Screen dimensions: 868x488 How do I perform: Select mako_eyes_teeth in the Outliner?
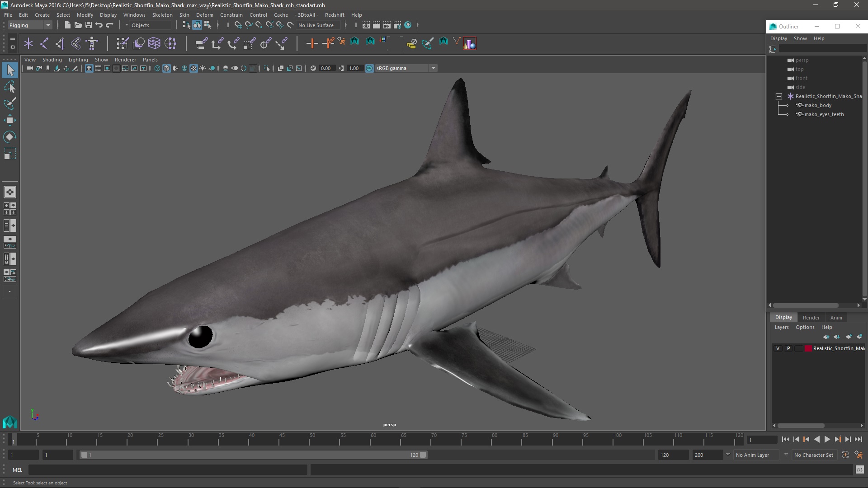click(824, 114)
